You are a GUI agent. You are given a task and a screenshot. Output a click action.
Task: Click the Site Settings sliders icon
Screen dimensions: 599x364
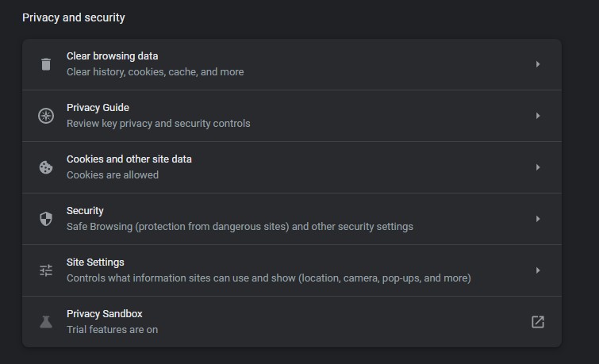46,270
